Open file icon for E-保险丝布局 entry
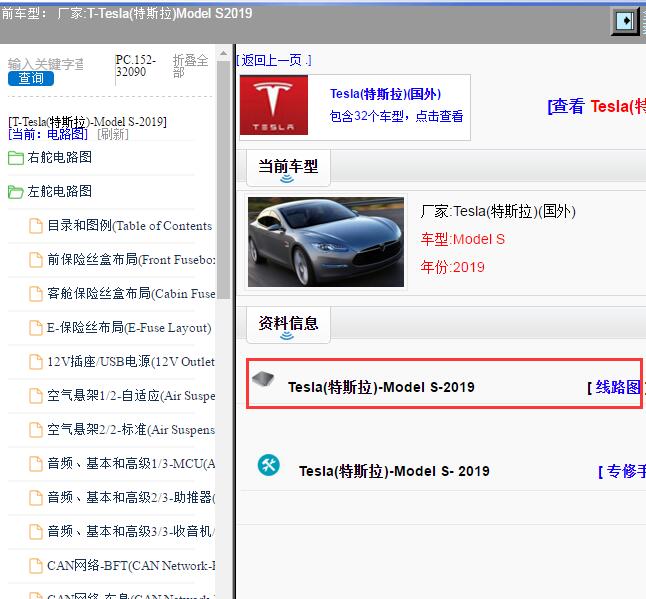 click(36, 328)
